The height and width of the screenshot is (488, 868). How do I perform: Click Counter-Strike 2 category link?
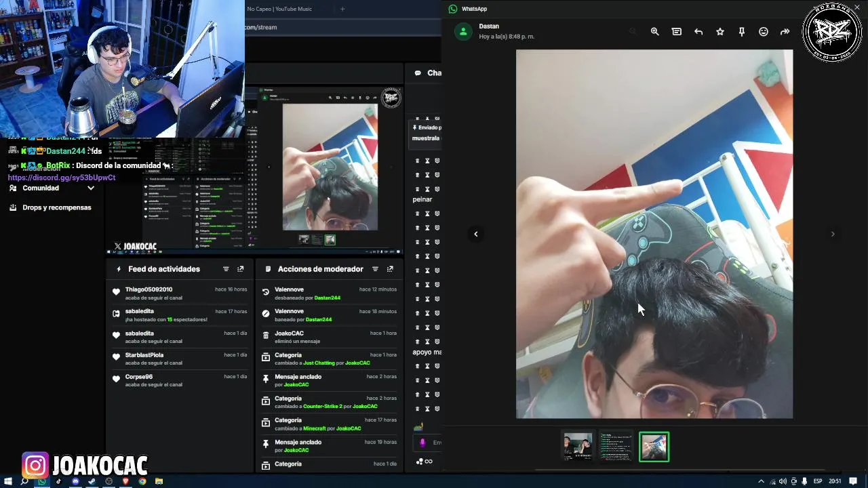(322, 406)
